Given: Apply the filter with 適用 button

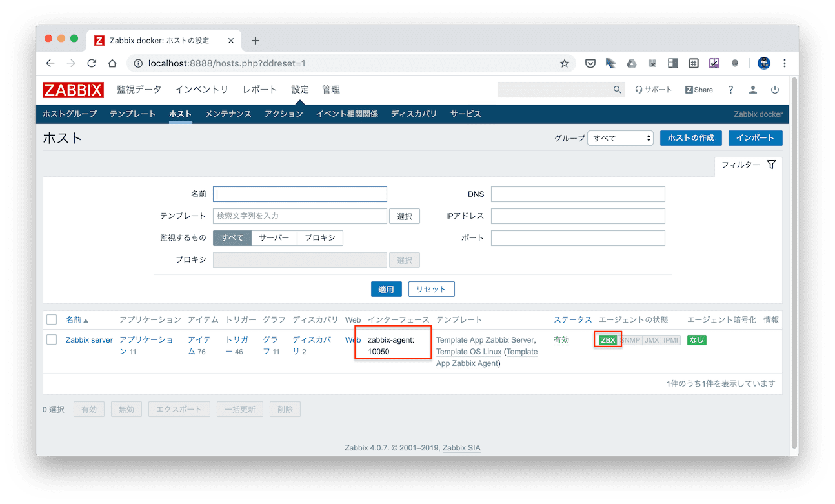Looking at the screenshot, I should point(387,289).
